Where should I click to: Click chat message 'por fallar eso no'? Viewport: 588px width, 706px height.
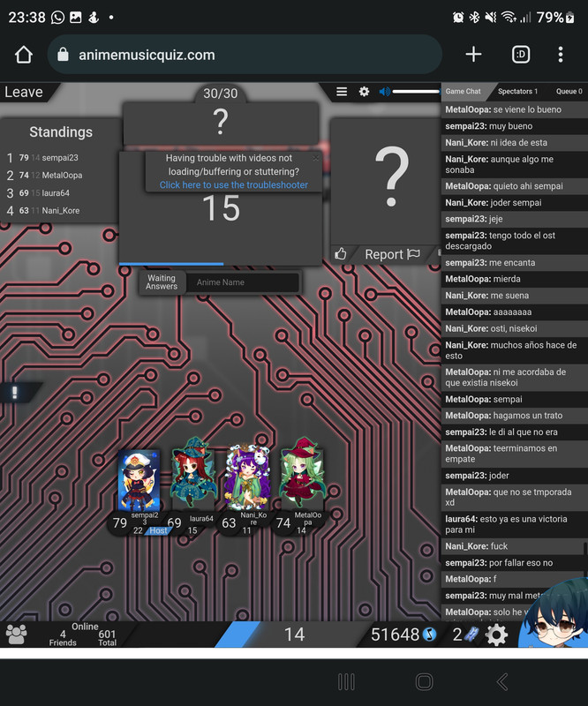(514, 563)
